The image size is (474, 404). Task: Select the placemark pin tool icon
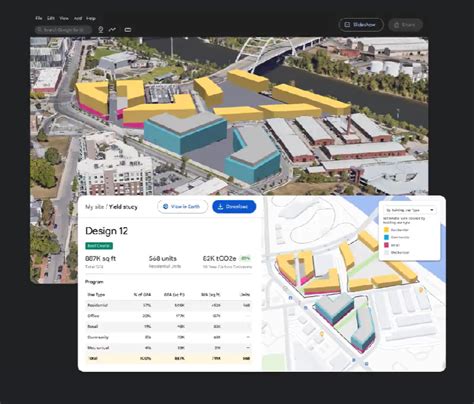100,30
